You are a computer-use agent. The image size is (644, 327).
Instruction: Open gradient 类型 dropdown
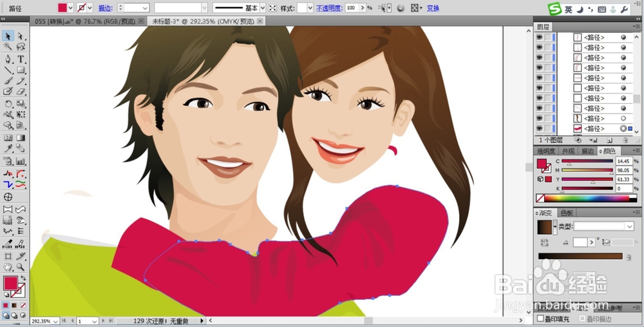630,226
